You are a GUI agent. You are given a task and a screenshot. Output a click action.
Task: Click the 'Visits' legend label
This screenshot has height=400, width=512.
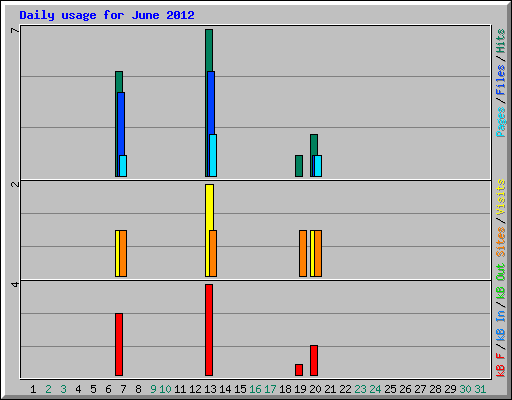click(x=501, y=197)
